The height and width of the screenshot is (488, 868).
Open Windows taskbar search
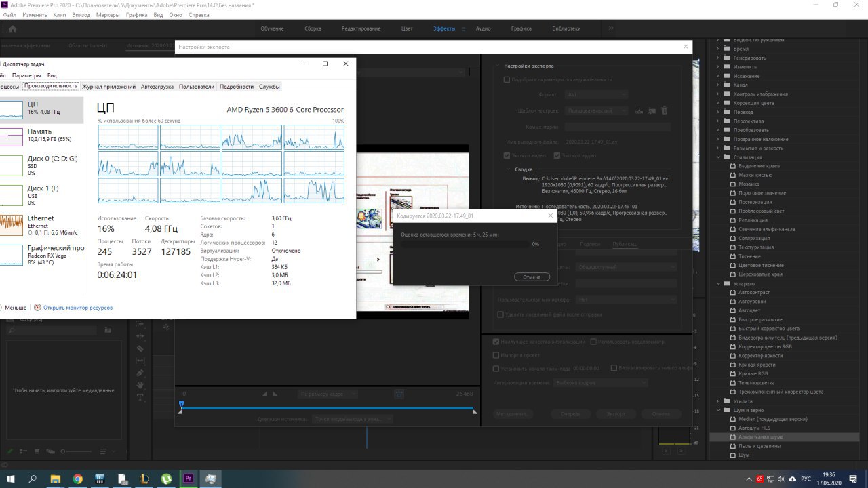(33, 479)
